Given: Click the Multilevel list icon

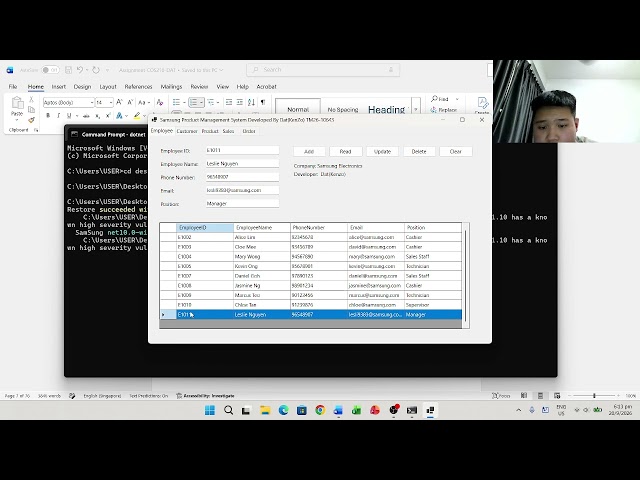Looking at the screenshot, I should click(x=211, y=102).
